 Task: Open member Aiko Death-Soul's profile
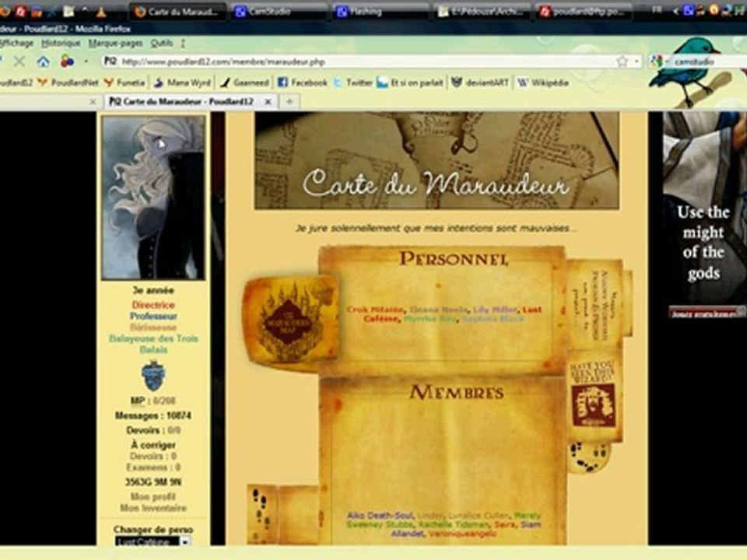coord(380,515)
